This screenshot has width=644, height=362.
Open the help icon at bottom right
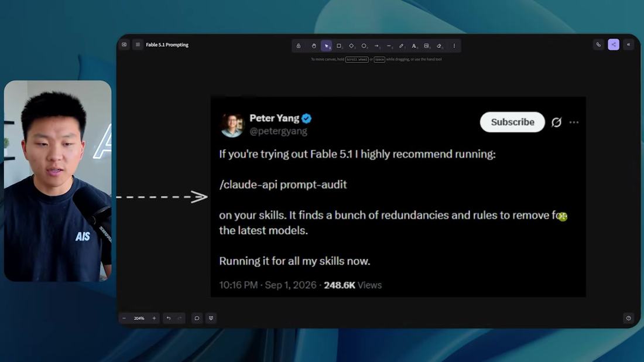tap(628, 318)
